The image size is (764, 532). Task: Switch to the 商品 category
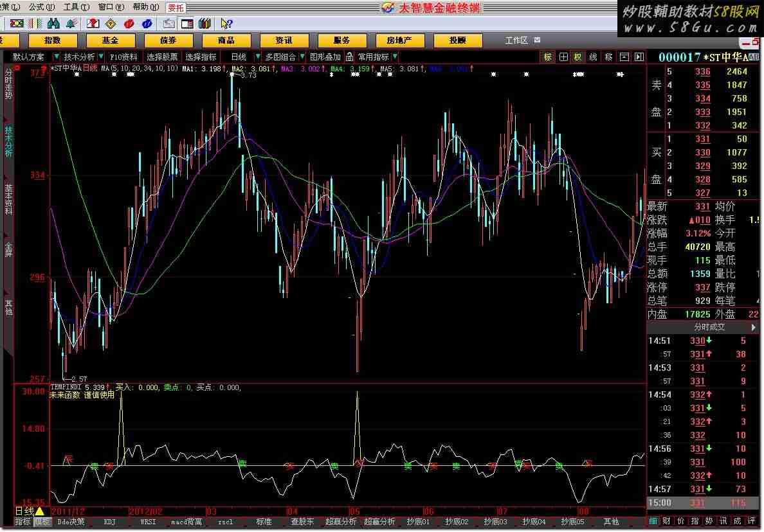[x=226, y=40]
